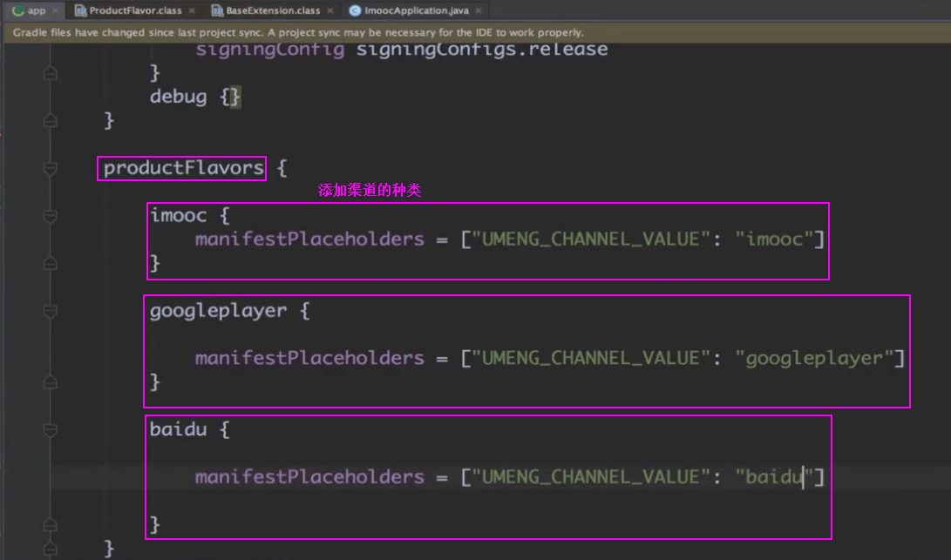
Task: Click the fold marker at the brace below debug {}
Action: (x=51, y=120)
